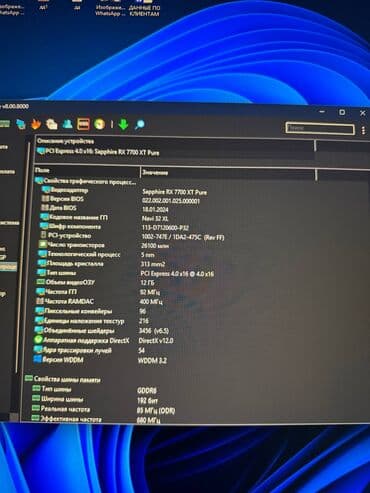Select the 5 nm value
This screenshot has height=493, width=370.
(148, 255)
